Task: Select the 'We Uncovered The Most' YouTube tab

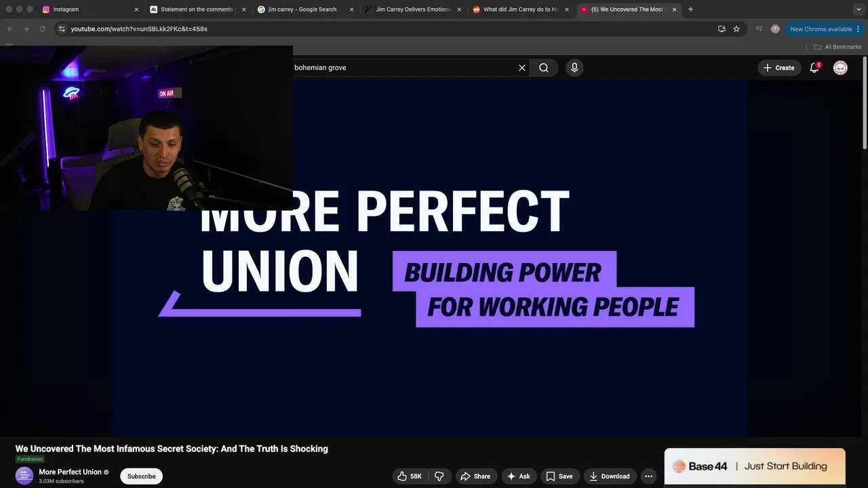Action: coord(627,9)
